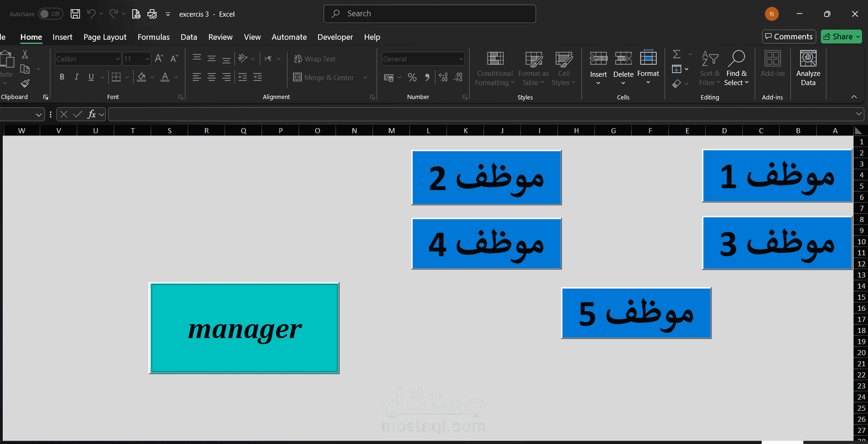This screenshot has width=868, height=444.
Task: Click Increase Decimal icon
Action: (x=443, y=77)
